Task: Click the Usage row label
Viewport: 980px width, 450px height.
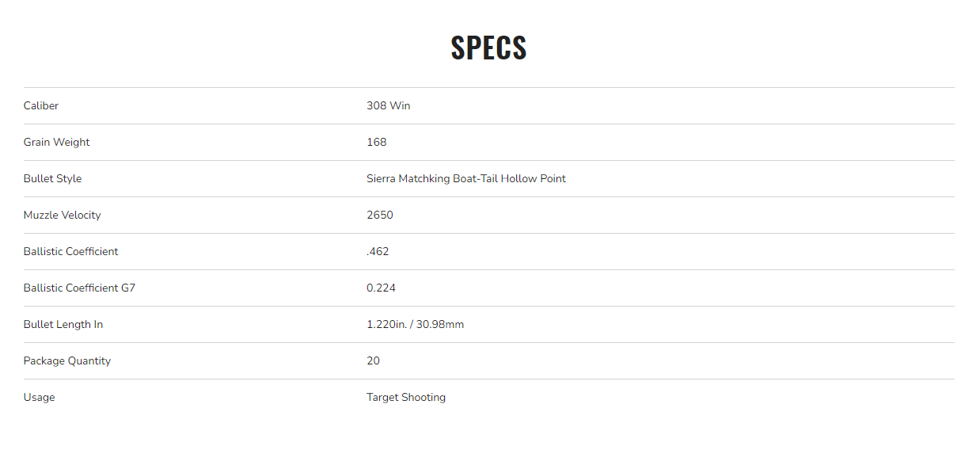Action: pyautogui.click(x=39, y=398)
